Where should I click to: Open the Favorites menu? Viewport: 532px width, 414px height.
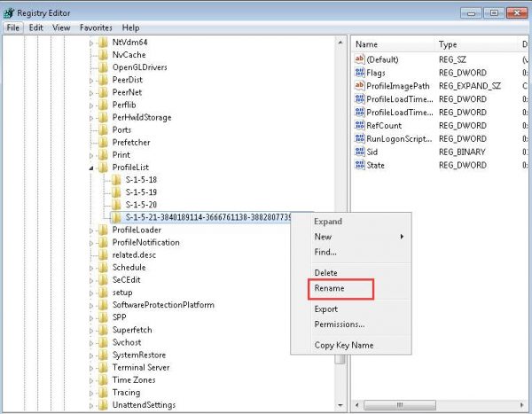tap(96, 27)
